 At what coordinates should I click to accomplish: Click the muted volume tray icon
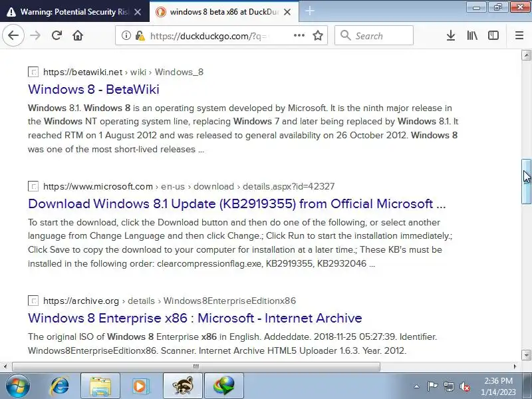coord(464,386)
